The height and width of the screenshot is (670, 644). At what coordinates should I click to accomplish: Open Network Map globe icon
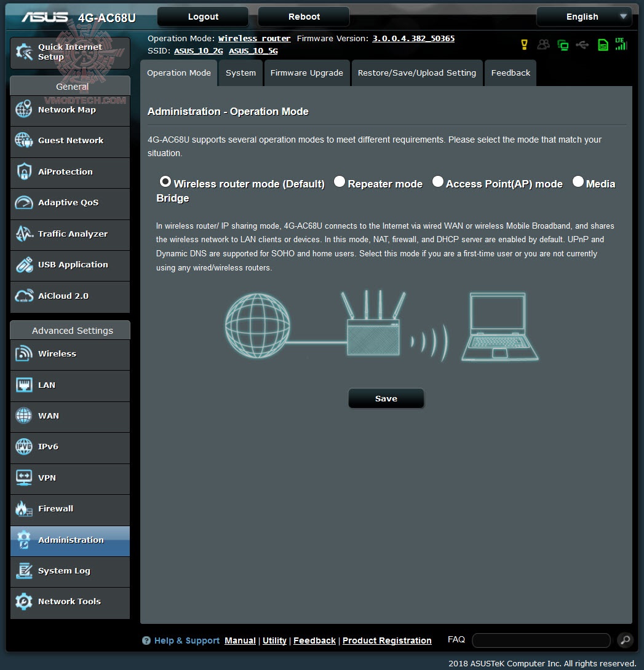tap(24, 109)
